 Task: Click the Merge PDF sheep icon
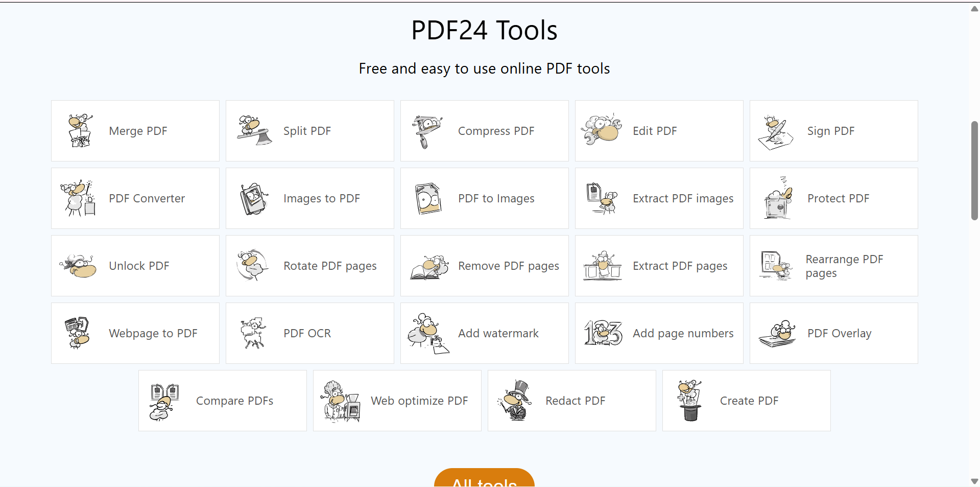[x=80, y=131]
